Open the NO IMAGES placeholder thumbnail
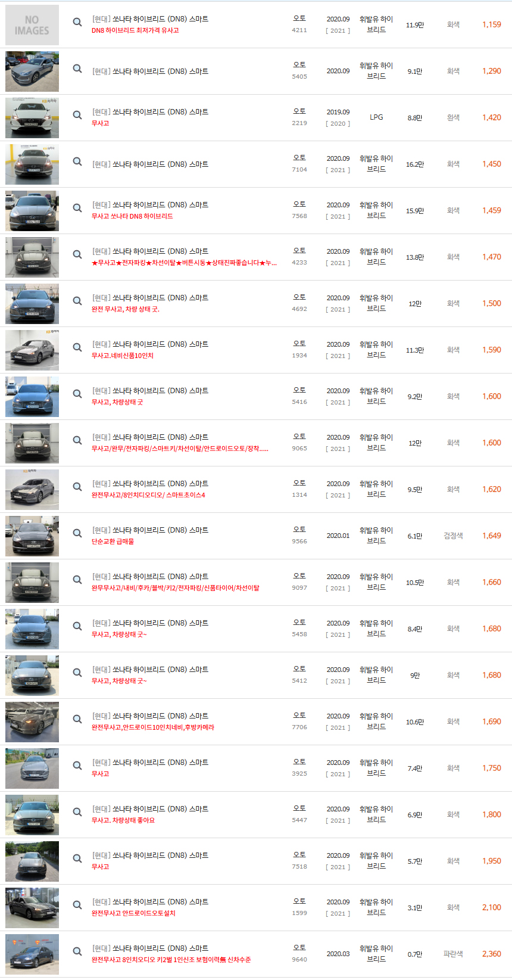The image size is (512, 980). pyautogui.click(x=32, y=25)
